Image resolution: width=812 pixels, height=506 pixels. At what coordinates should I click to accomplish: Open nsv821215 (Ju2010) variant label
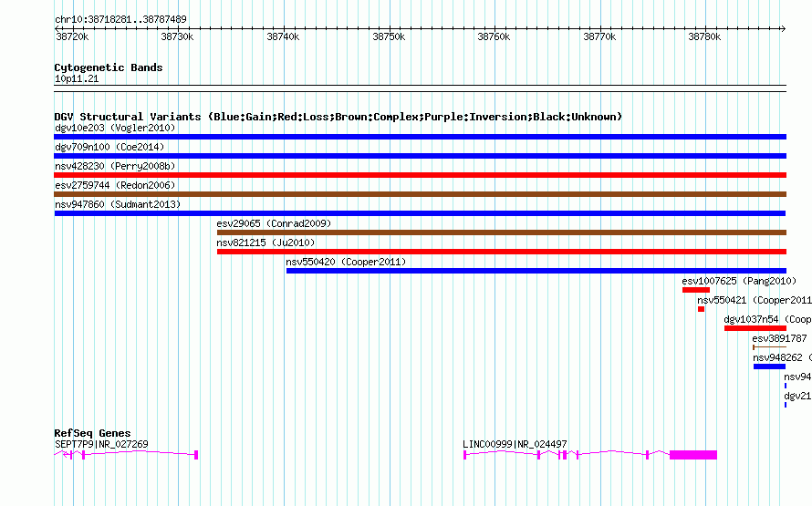pyautogui.click(x=265, y=243)
